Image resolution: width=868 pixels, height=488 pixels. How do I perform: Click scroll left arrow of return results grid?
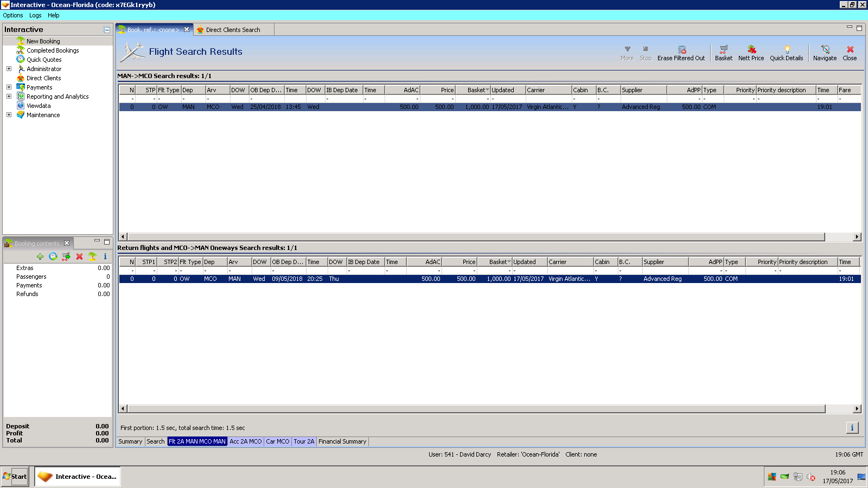coord(123,409)
